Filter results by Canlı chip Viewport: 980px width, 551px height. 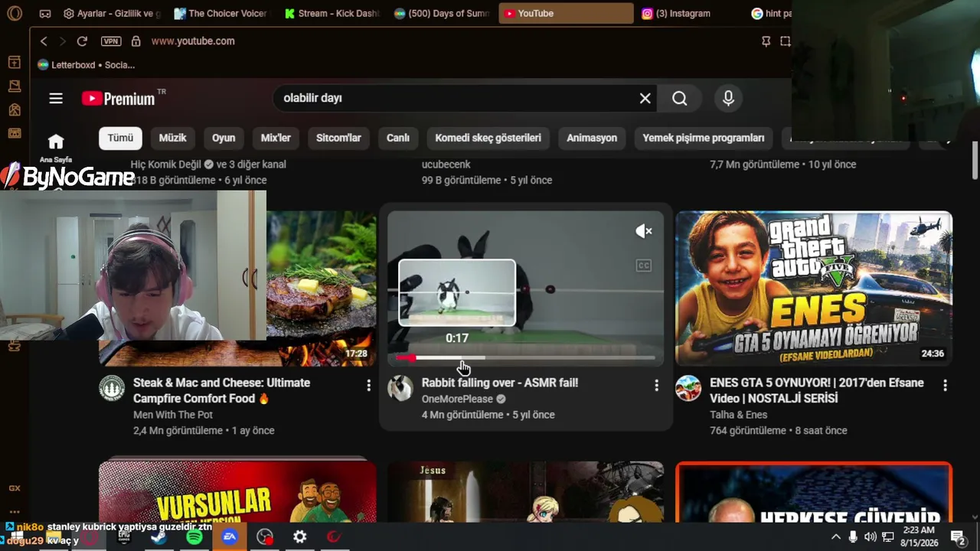(x=398, y=138)
